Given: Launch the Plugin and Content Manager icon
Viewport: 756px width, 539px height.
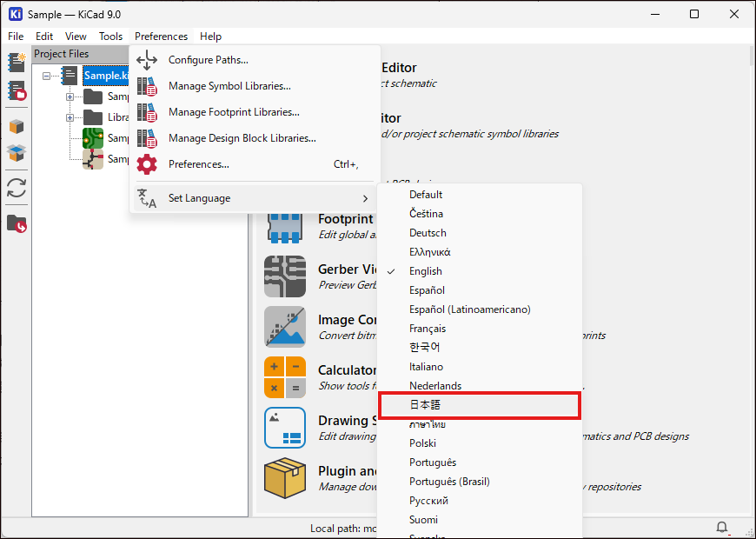Looking at the screenshot, I should (x=284, y=478).
